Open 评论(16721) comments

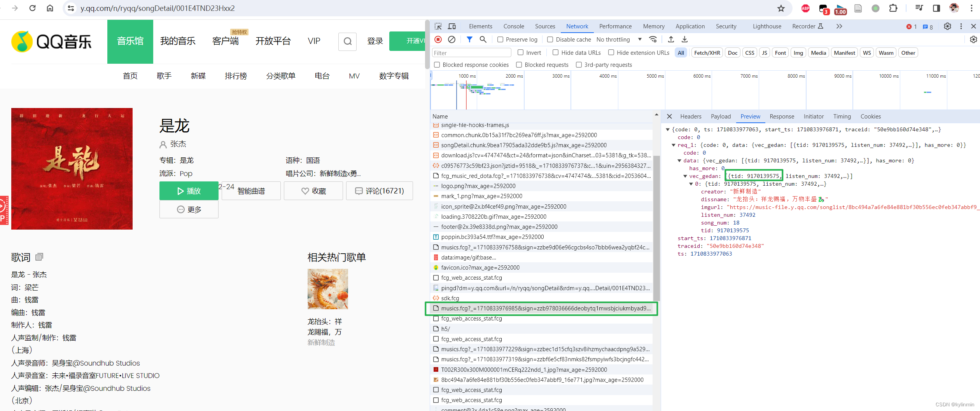380,191
